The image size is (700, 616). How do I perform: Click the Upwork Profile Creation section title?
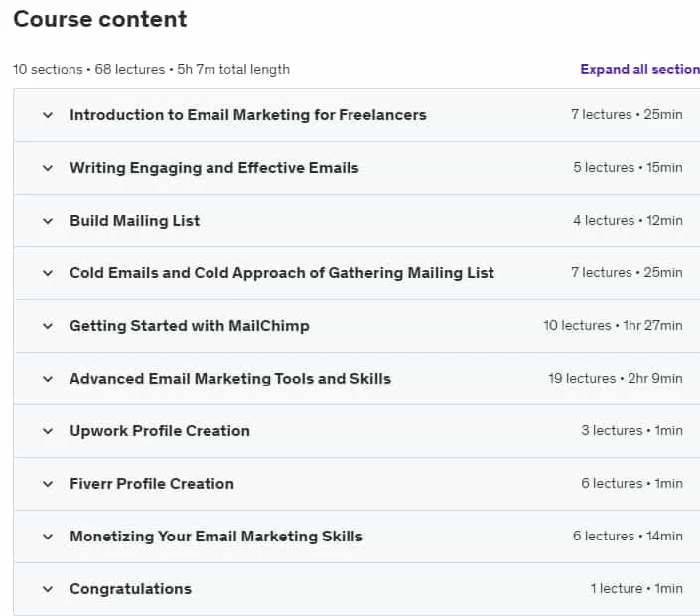coord(160,431)
